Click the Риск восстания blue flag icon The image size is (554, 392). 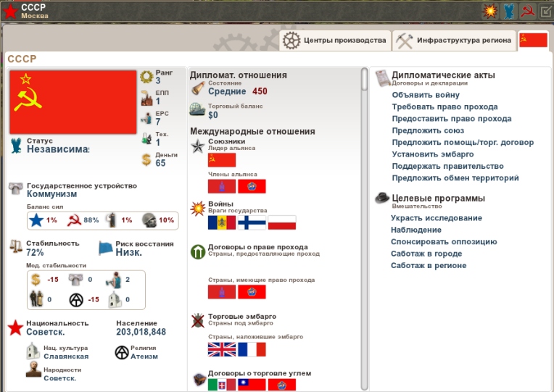tap(105, 248)
